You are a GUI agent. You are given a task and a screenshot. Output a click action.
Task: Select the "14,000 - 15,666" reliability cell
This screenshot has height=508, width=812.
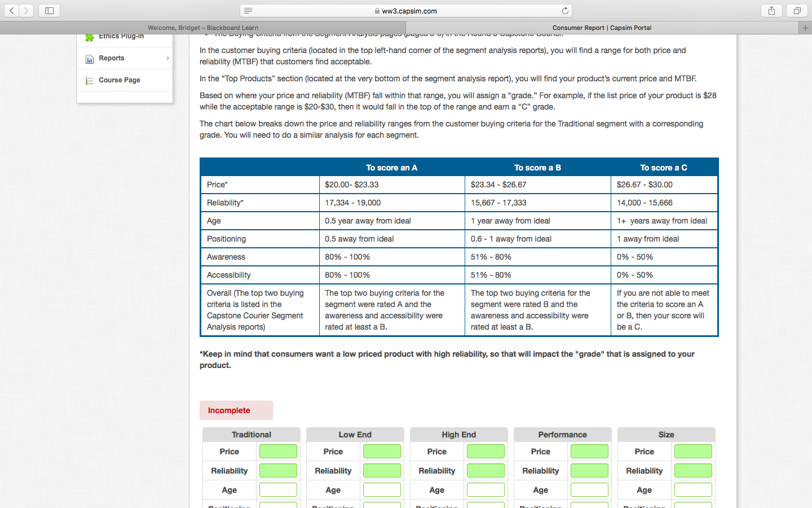[664, 203]
